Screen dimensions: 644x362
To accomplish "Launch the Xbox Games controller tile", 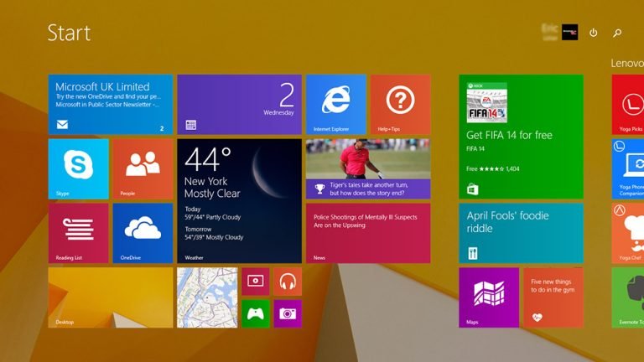I will tap(256, 314).
